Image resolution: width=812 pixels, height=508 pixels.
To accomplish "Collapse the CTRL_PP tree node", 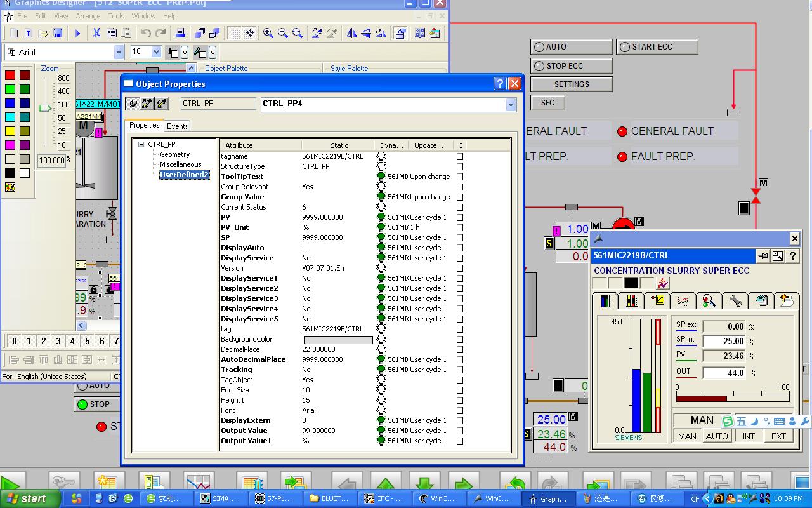I will tap(141, 144).
